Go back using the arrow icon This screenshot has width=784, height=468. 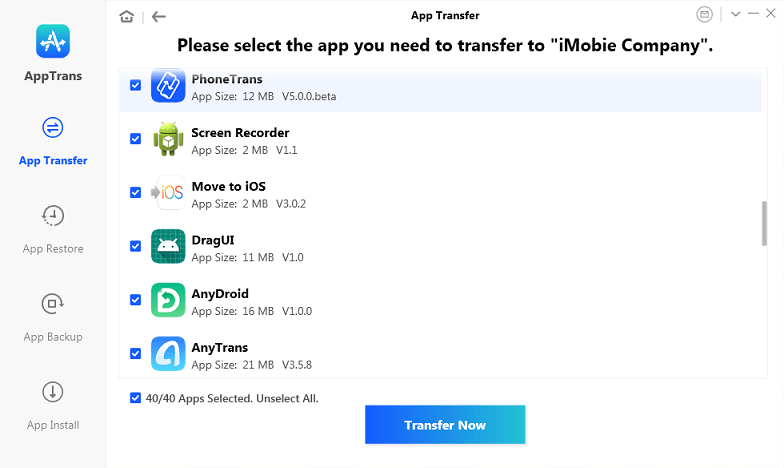(x=158, y=16)
